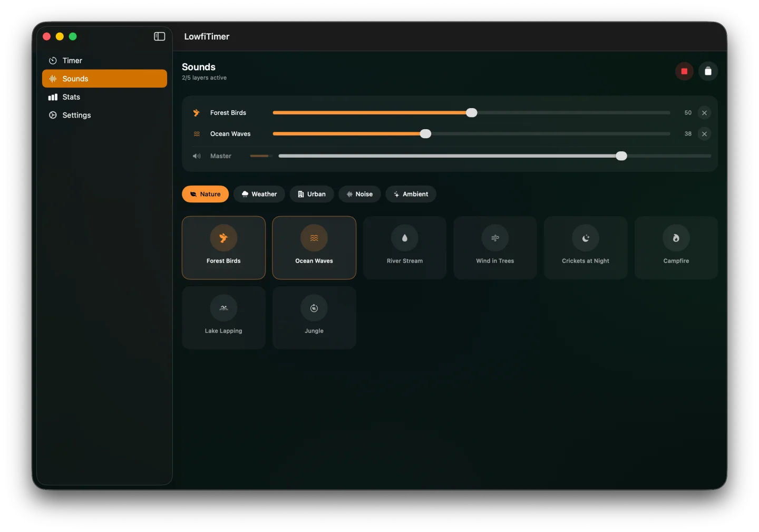This screenshot has height=532, width=759.
Task: Open the Stats page from the sidebar
Action: pyautogui.click(x=71, y=97)
